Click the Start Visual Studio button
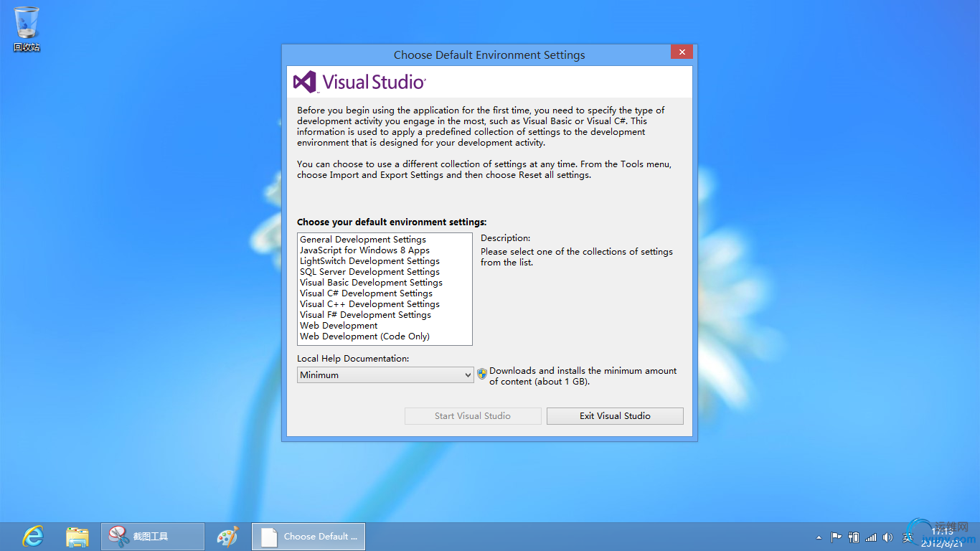 click(x=473, y=416)
